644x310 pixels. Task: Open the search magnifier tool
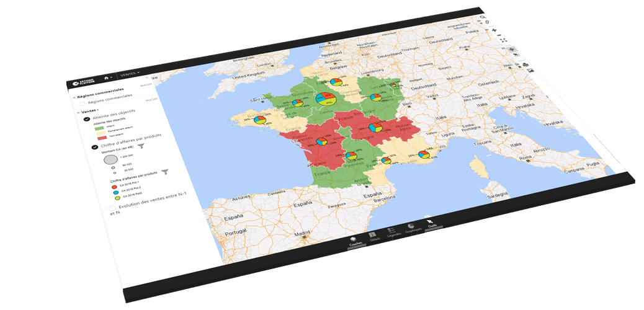(x=483, y=17)
